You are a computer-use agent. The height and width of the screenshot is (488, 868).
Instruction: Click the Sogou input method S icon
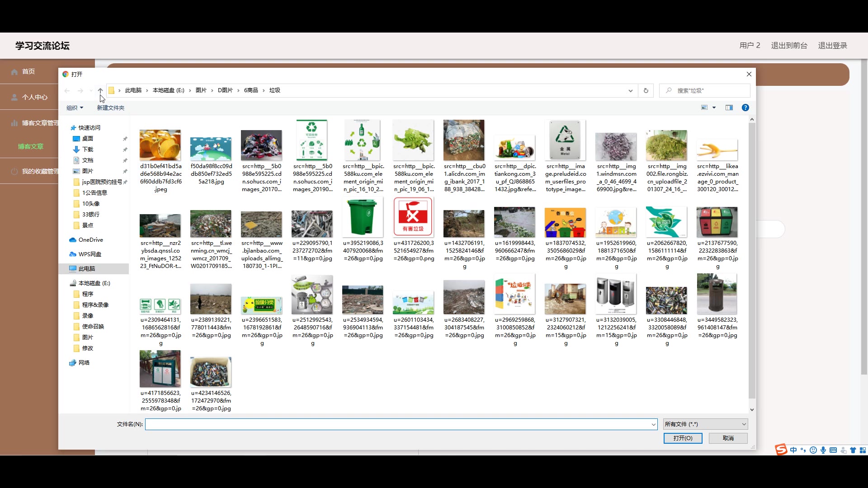tap(781, 450)
